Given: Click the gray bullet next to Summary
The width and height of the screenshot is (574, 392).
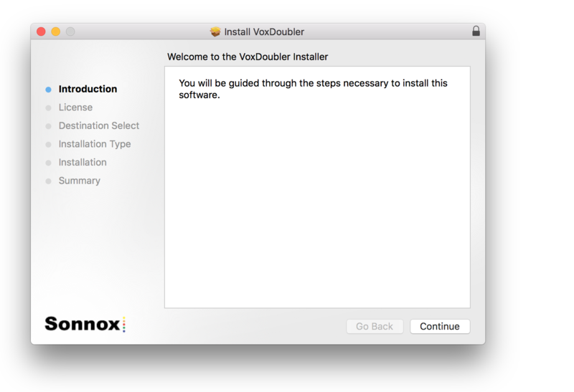Looking at the screenshot, I should (48, 181).
